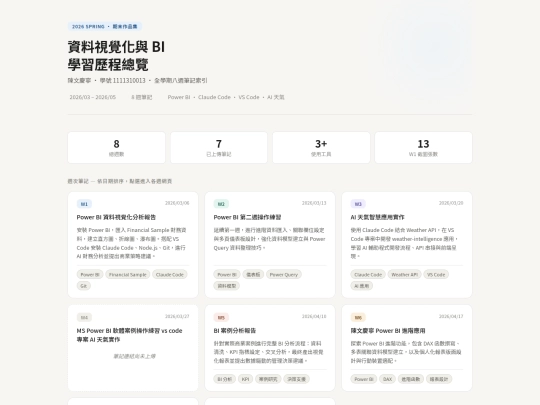
Task: Click the W6 week badge
Action: click(x=358, y=317)
